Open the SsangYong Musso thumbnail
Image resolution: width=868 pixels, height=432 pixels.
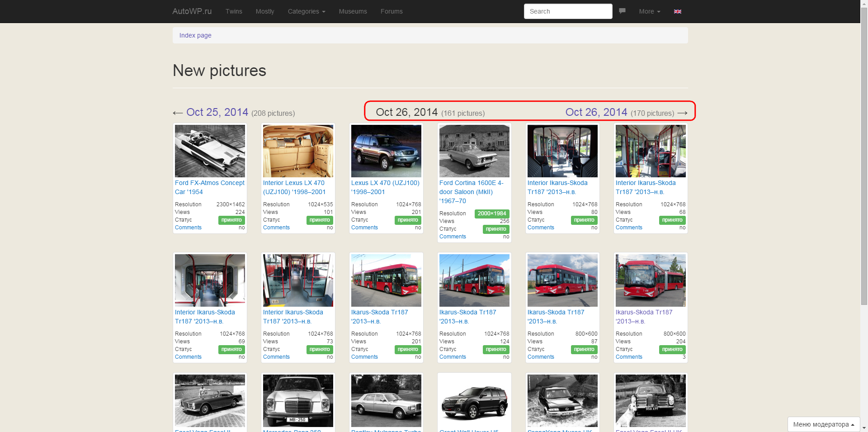pos(562,401)
